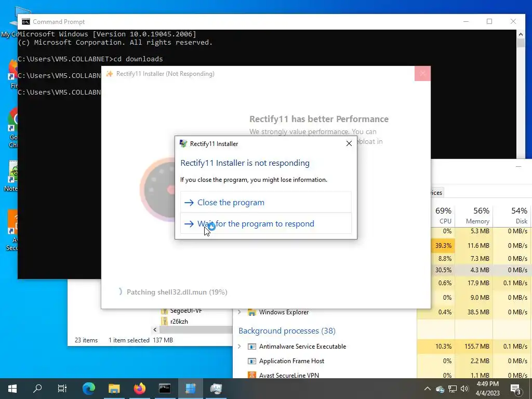Open the Windows Start menu
This screenshot has height=399, width=532.
pyautogui.click(x=12, y=389)
